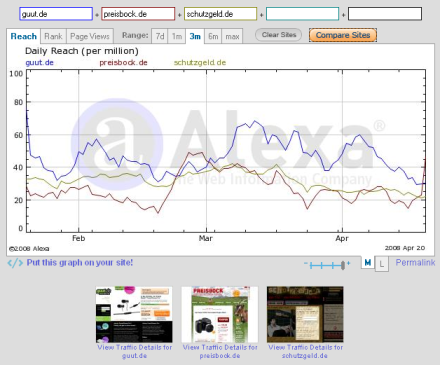Click the empty black-bordered site field
440x365 pixels.
click(385, 14)
